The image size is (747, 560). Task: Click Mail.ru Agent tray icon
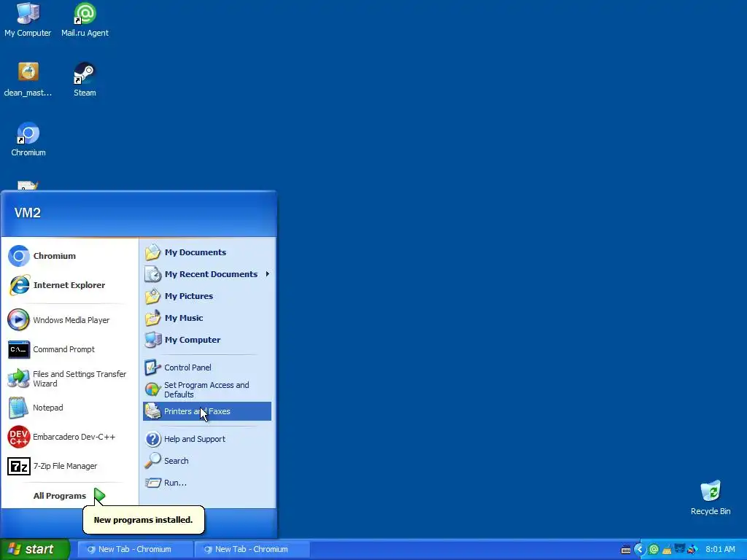[x=654, y=550]
